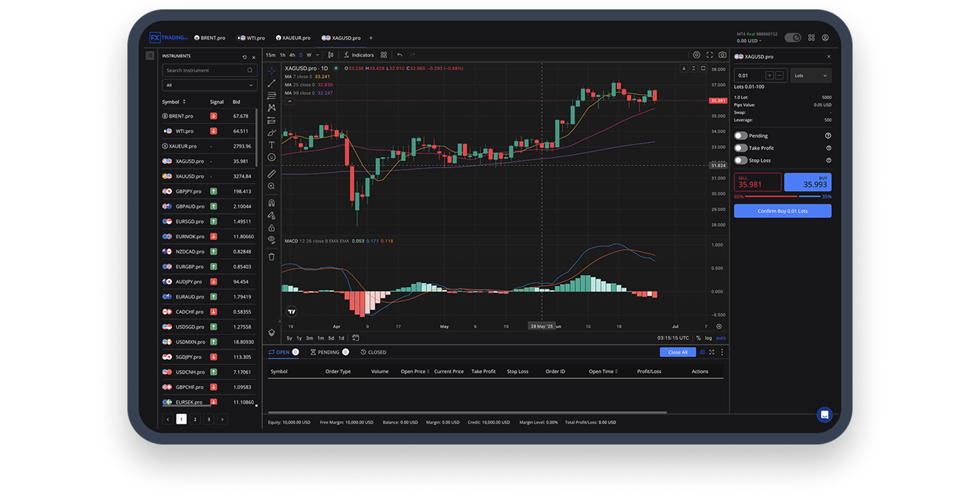980x490 pixels.
Task: Open the All instruments category dropdown
Action: pos(209,85)
